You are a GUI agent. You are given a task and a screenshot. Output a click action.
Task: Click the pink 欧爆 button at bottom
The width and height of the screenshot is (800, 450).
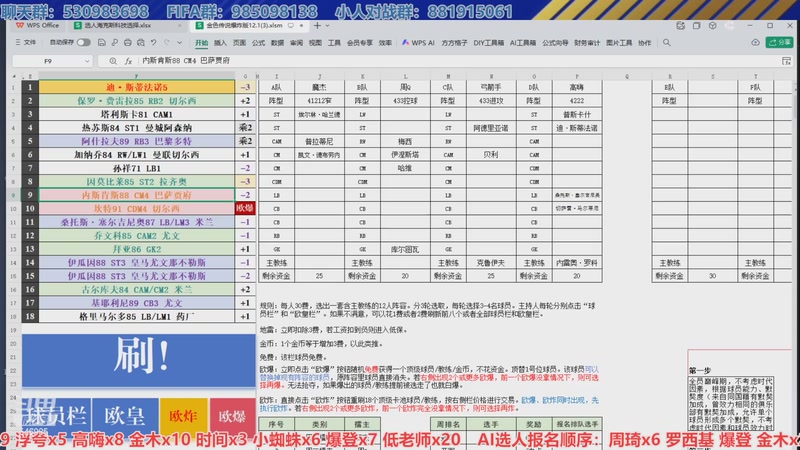(x=233, y=416)
